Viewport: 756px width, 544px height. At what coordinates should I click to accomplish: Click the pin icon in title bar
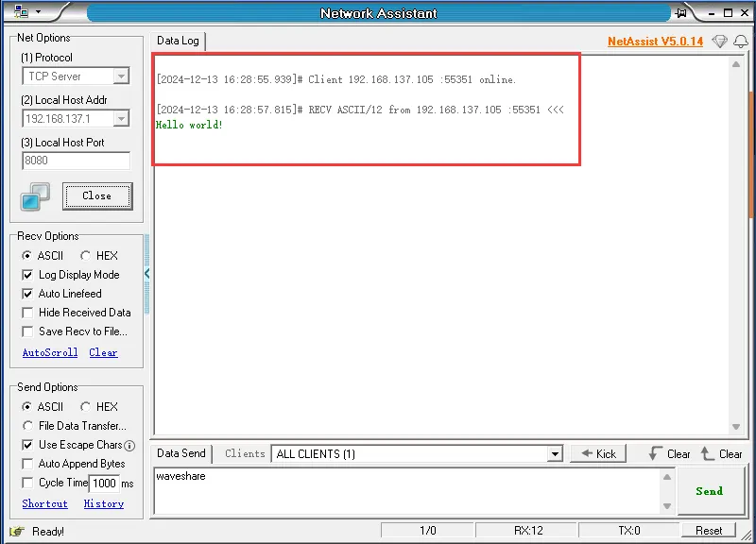[x=681, y=13]
